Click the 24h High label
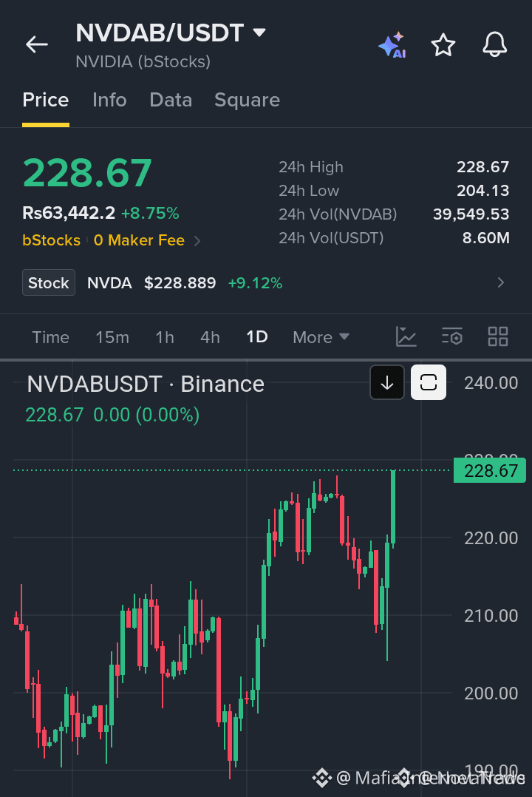Screen dimensions: 532x797 [311, 167]
